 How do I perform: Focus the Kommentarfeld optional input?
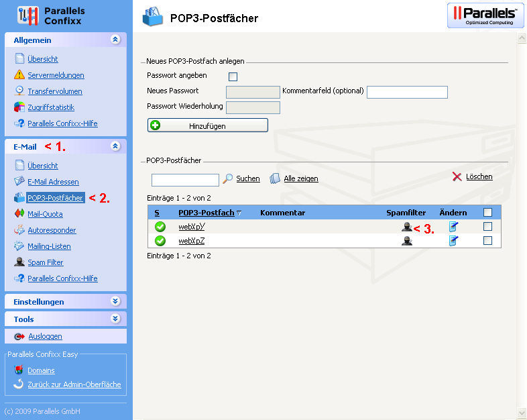(407, 92)
